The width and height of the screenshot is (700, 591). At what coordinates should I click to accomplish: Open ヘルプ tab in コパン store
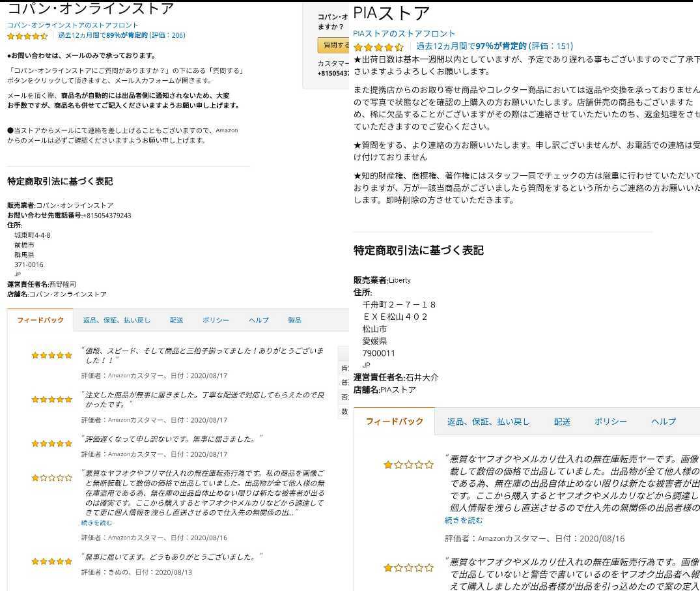259,321
